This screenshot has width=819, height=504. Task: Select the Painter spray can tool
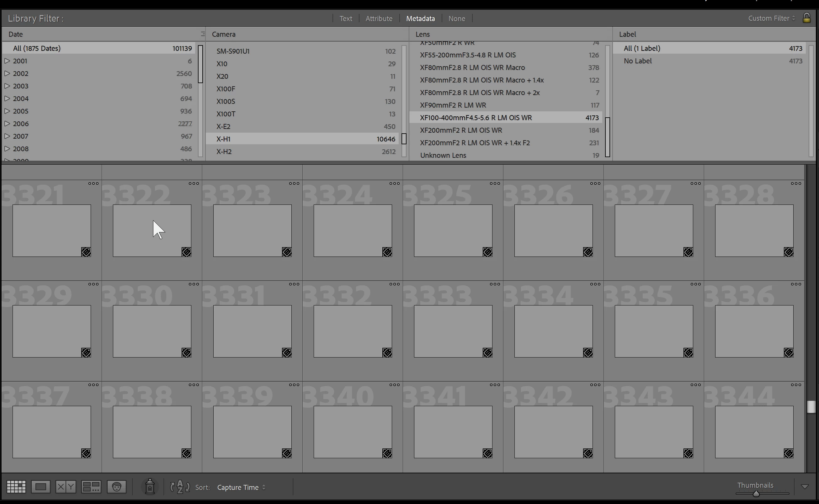150,487
